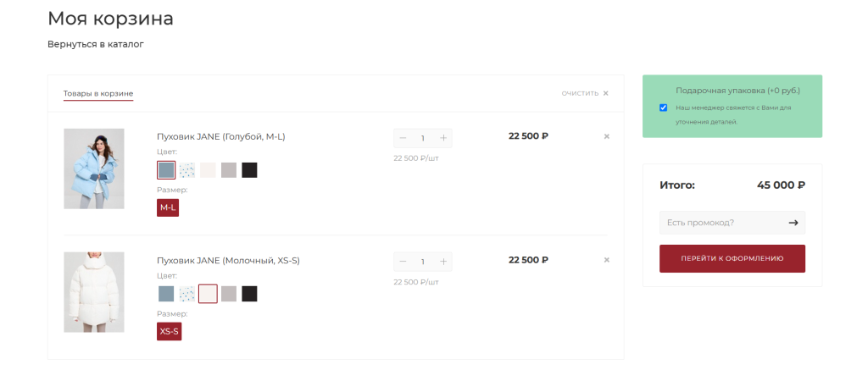Remove the milky JANE puffer from cart

point(606,260)
